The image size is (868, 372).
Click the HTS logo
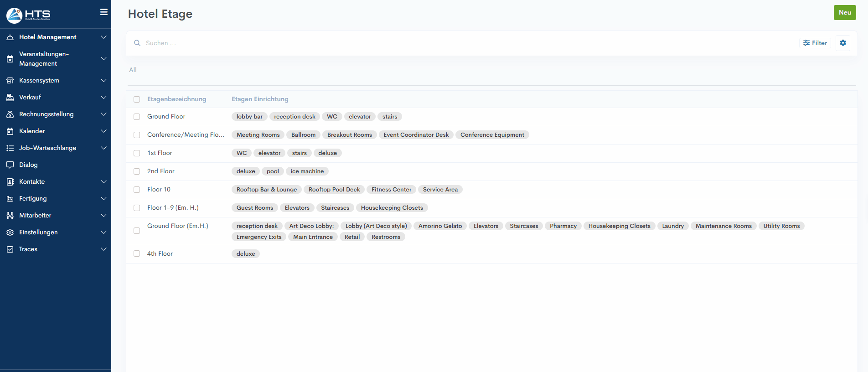click(28, 15)
